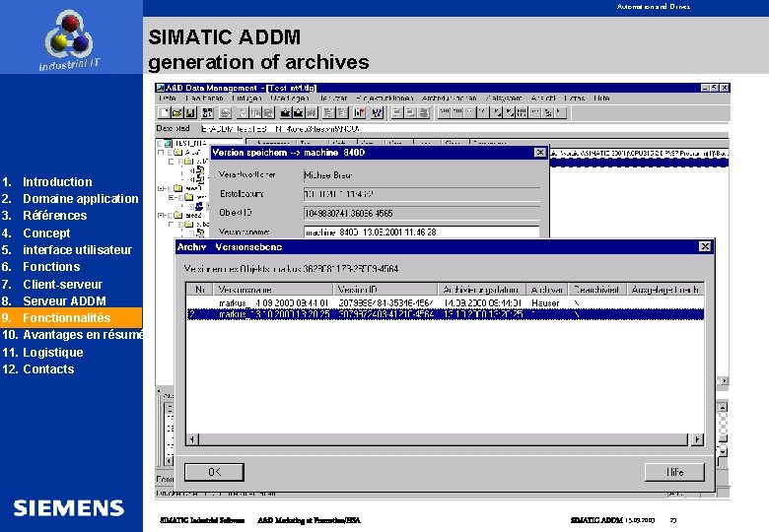Click the Objekt-ID field

(422, 213)
